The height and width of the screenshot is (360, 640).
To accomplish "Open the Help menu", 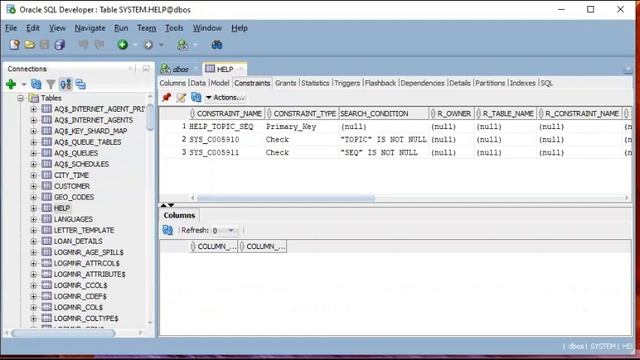I will click(x=240, y=28).
